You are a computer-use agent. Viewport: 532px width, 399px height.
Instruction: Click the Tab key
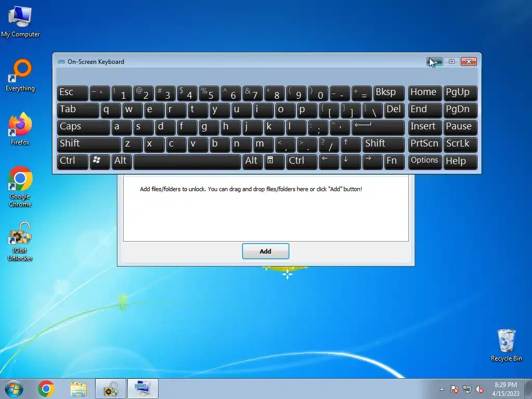(x=78, y=110)
